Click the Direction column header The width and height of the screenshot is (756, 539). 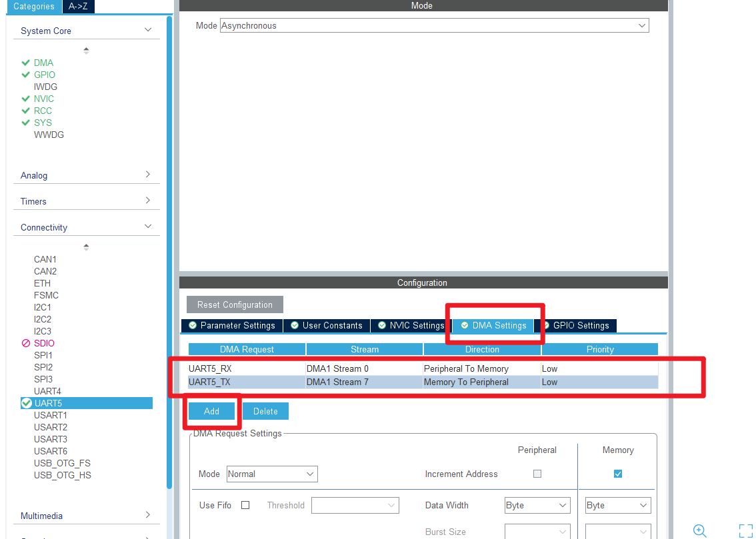point(482,349)
